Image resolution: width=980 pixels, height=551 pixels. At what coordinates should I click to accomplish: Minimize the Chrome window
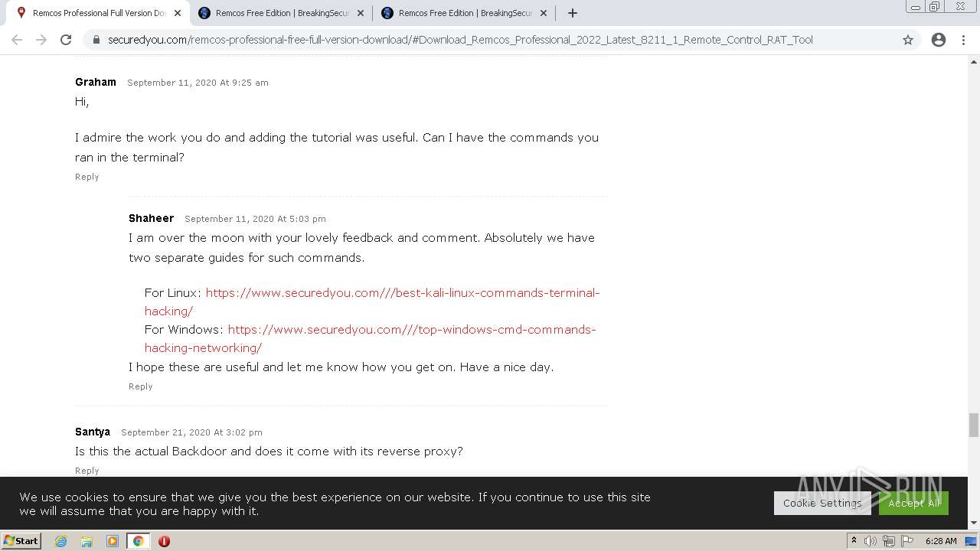tap(915, 6)
